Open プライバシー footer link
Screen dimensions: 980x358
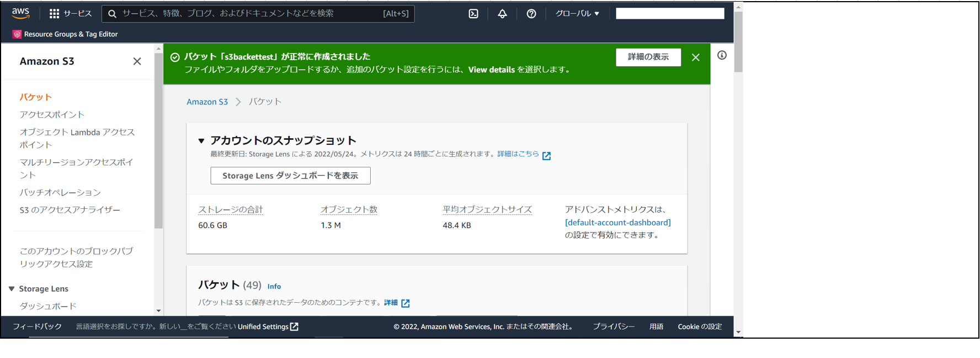tap(614, 327)
